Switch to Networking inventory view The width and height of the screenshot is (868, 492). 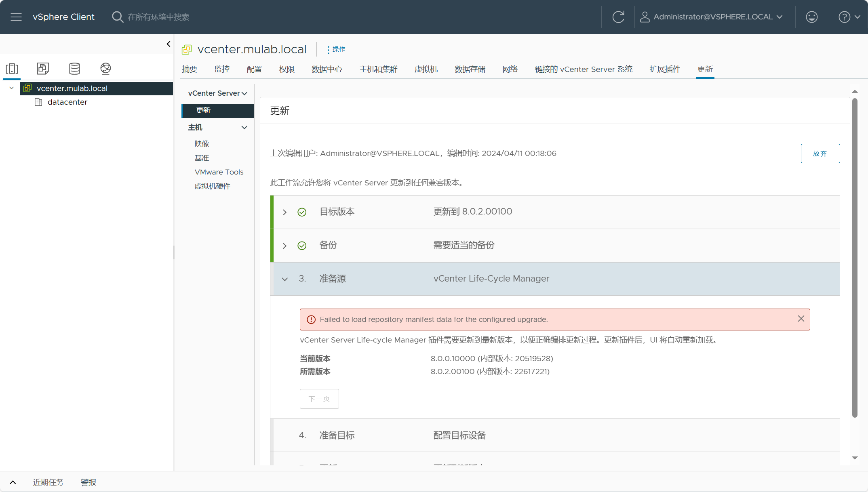click(x=105, y=69)
